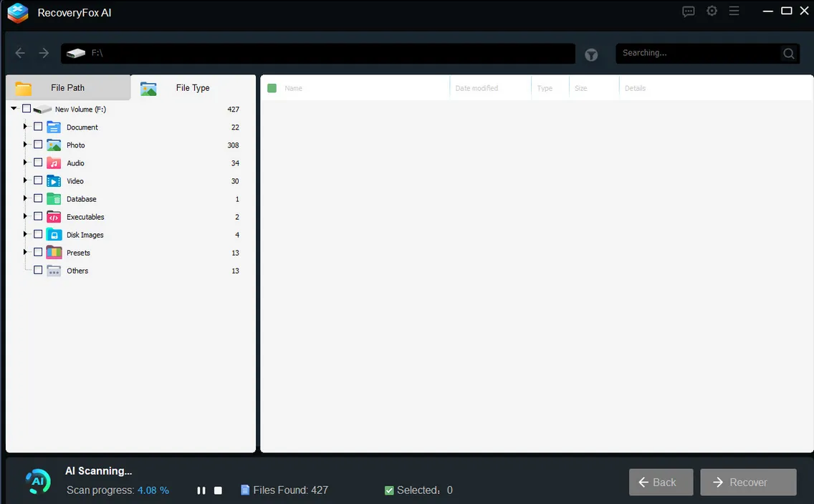Open settings gear in title bar
814x504 pixels.
click(712, 11)
